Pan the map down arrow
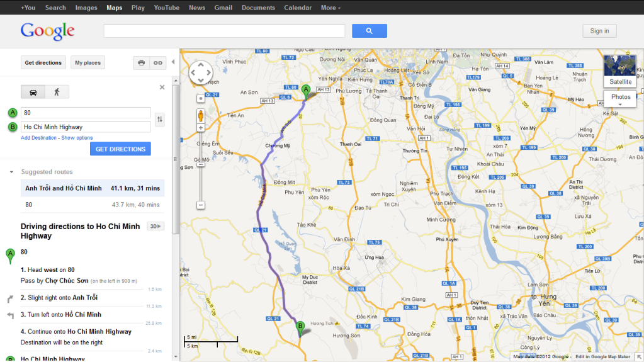 (x=201, y=81)
